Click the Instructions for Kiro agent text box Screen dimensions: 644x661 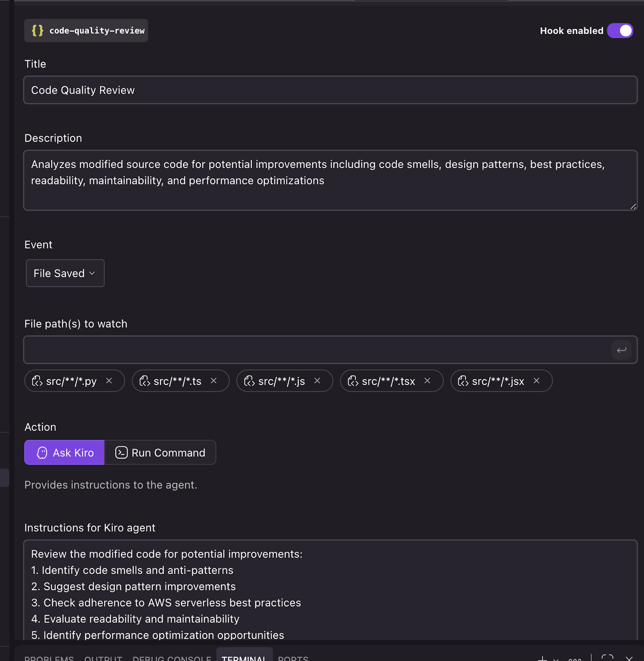click(330, 591)
